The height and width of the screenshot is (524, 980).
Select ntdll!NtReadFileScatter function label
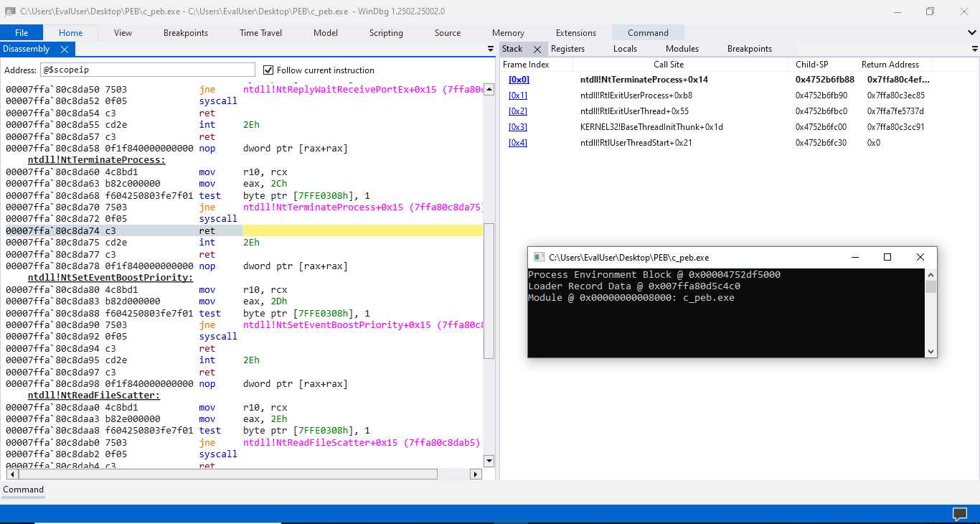point(94,396)
